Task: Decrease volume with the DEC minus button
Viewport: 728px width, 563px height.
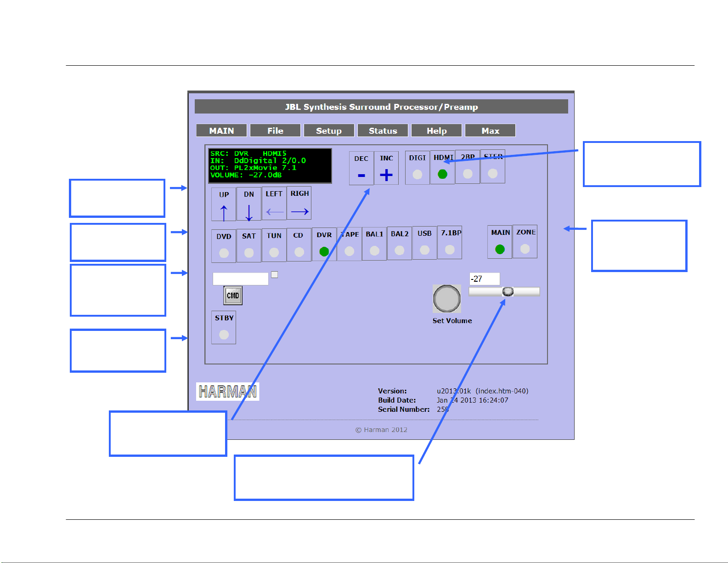Action: (x=361, y=168)
